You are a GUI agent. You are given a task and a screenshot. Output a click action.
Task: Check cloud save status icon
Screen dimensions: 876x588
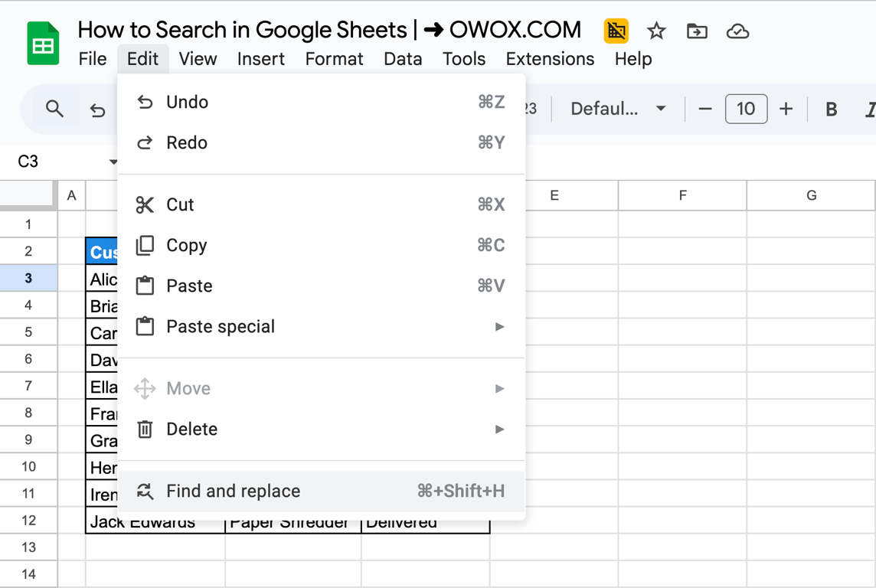[737, 31]
